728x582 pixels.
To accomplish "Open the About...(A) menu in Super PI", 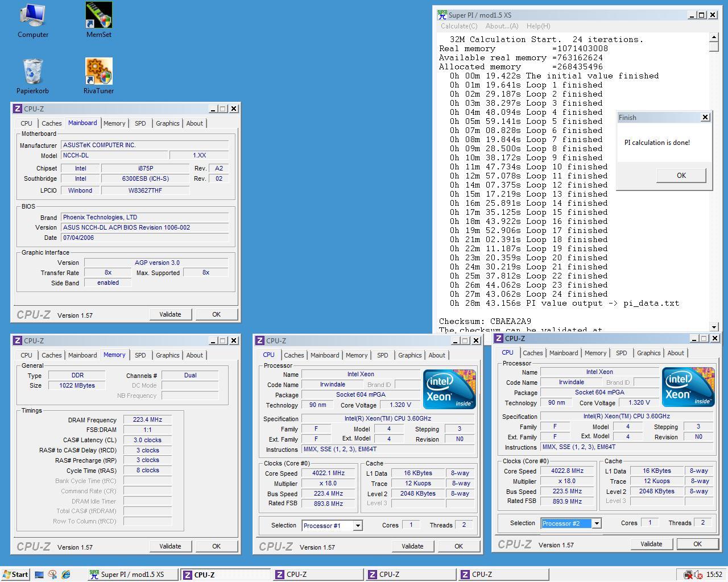I will (502, 26).
